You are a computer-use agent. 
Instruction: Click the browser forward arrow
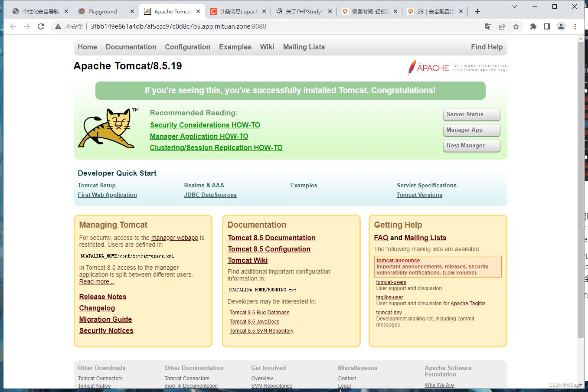point(27,26)
